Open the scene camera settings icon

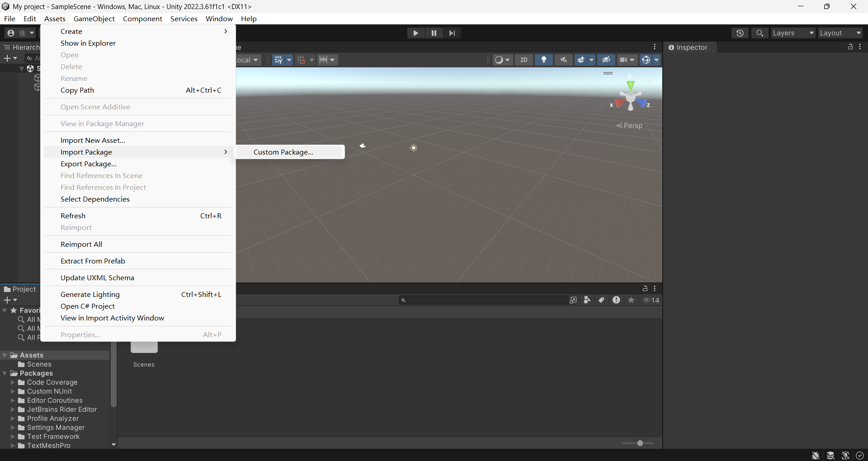pyautogui.click(x=627, y=60)
